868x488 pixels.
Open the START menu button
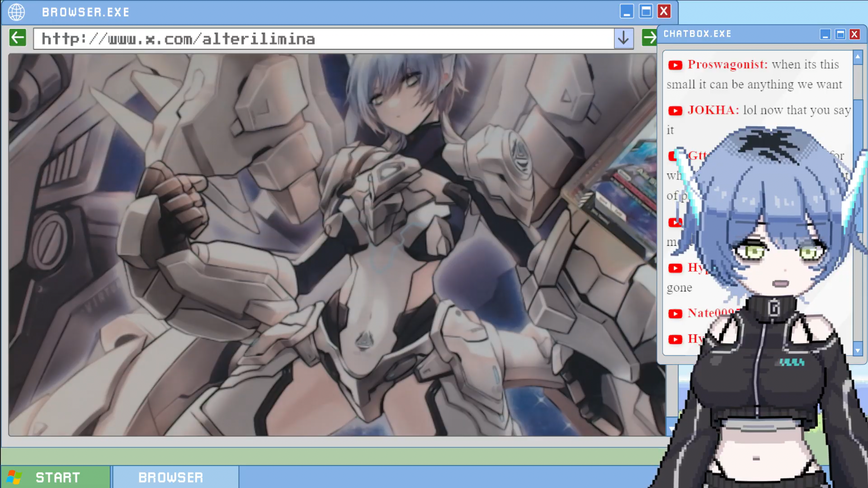55,477
